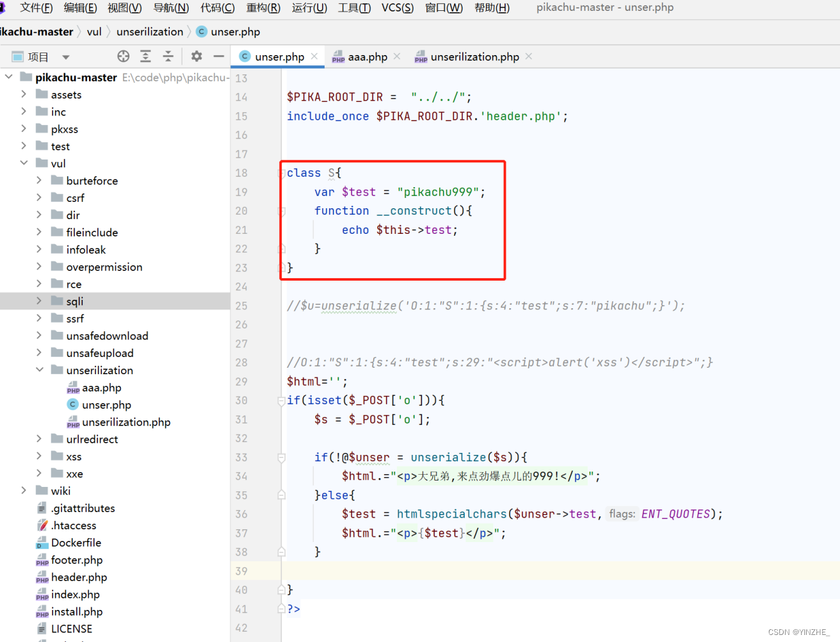This screenshot has width=840, height=642.
Task: Fold the unserialize if block at line 33
Action: pos(282,458)
